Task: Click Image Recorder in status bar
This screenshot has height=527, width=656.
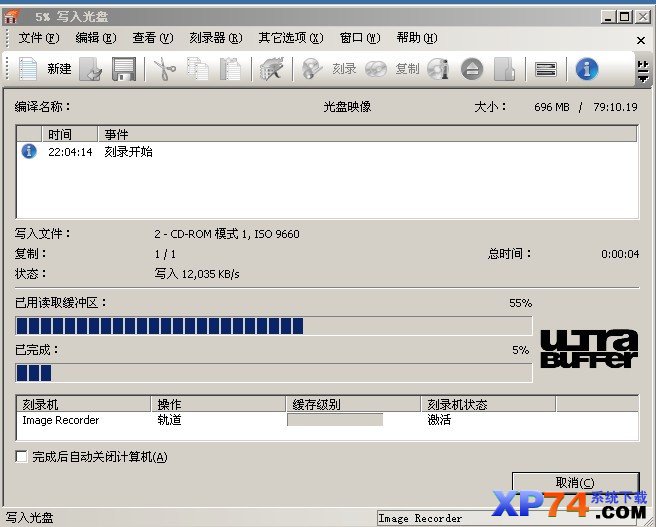Action: (420, 519)
